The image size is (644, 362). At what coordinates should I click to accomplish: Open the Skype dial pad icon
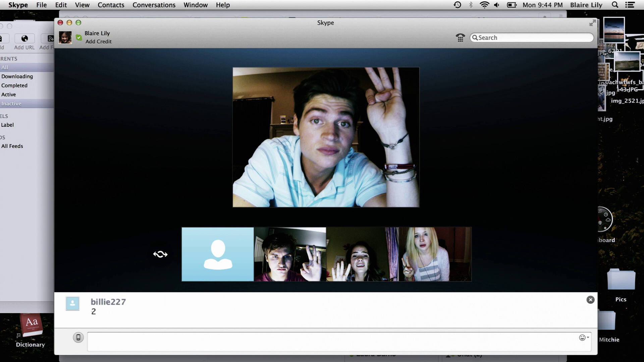coord(460,38)
